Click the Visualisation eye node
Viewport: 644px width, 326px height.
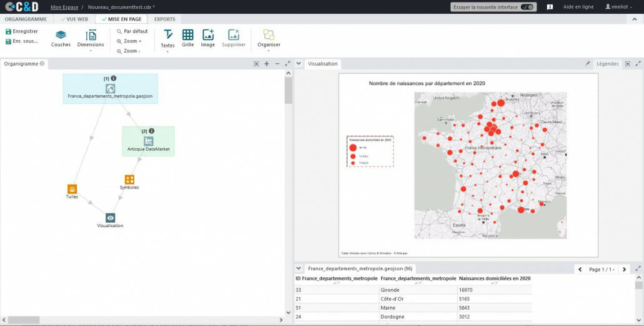pyautogui.click(x=110, y=218)
